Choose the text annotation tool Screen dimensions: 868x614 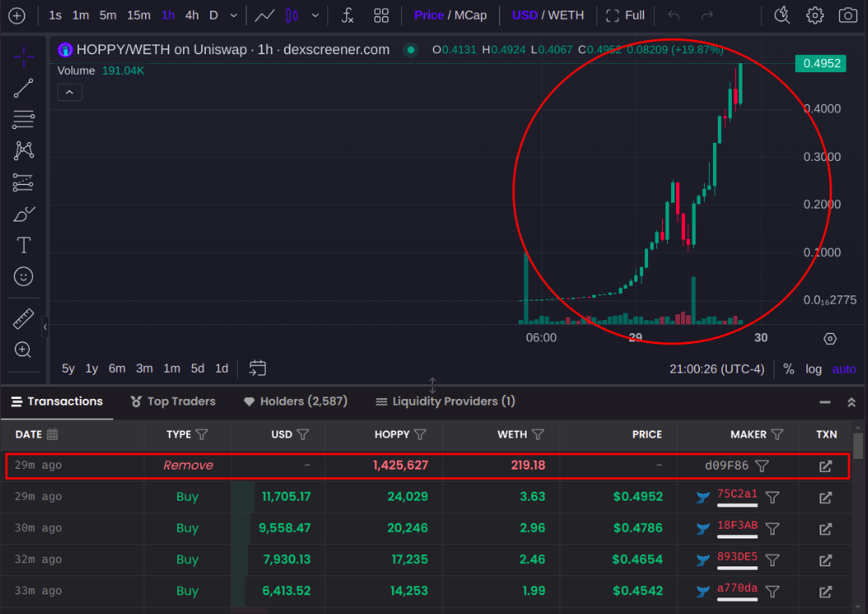tap(24, 245)
